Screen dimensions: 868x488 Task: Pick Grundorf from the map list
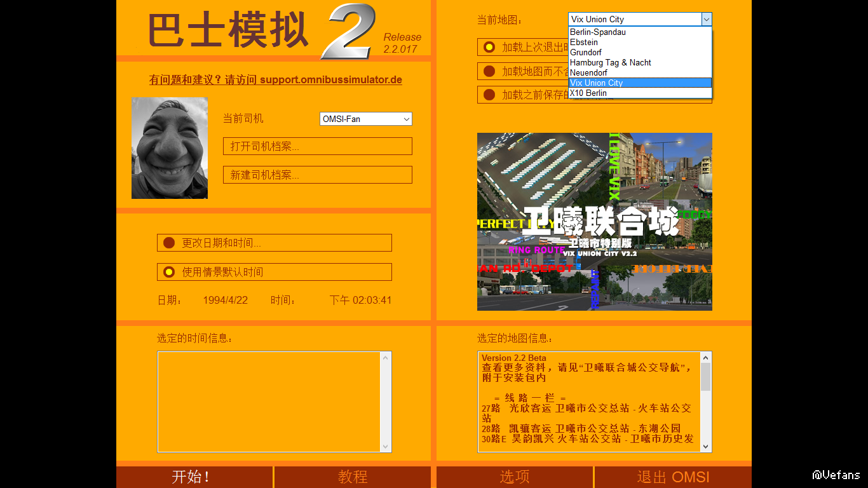640,52
